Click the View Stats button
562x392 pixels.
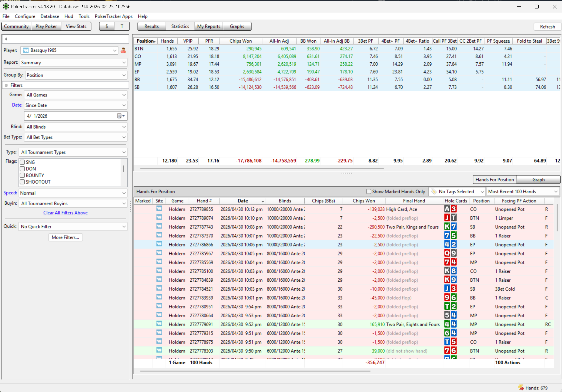(x=76, y=26)
